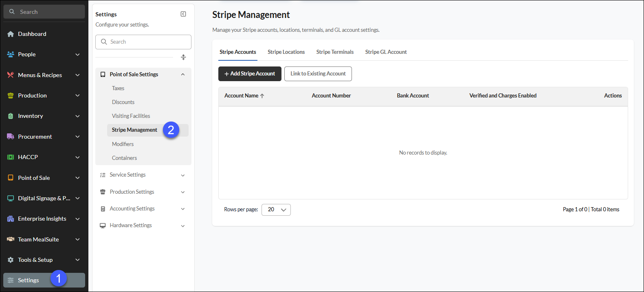Sort by Account Name arrow icon
The height and width of the screenshot is (292, 644).
pos(262,96)
